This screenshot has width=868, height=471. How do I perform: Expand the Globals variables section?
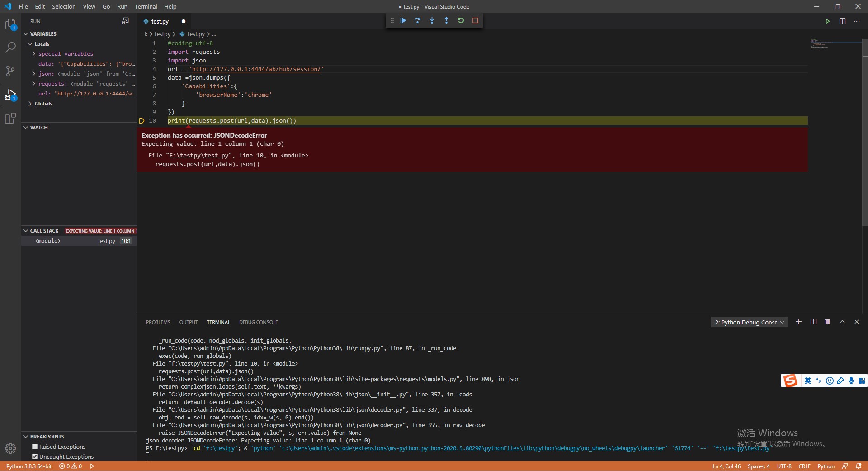pyautogui.click(x=30, y=104)
